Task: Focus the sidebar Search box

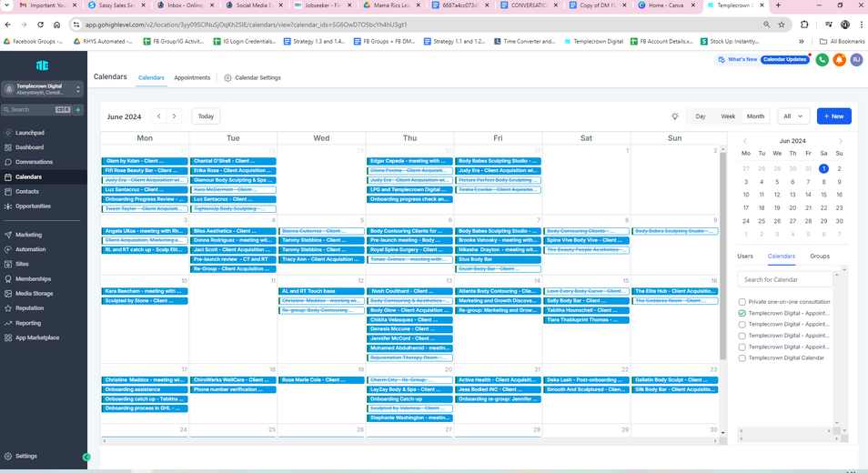Action: [x=36, y=109]
